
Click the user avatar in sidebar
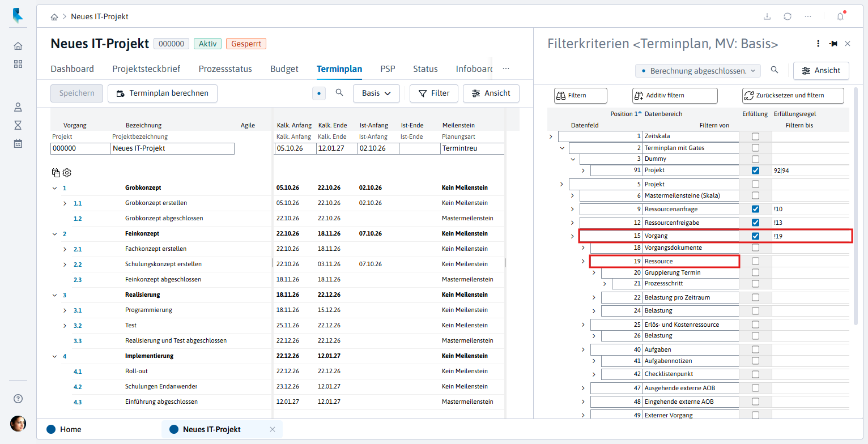click(18, 424)
